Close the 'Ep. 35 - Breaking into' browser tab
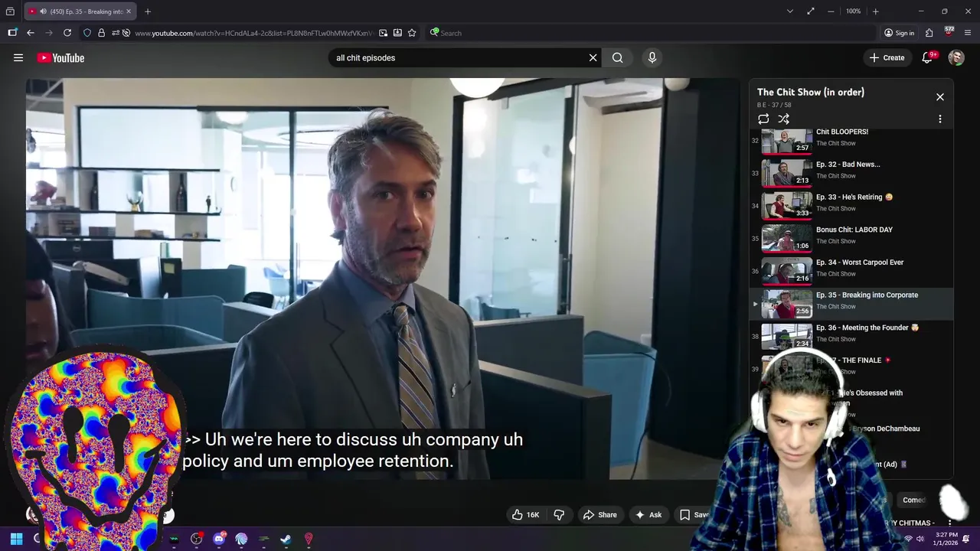This screenshot has height=551, width=980. (129, 11)
